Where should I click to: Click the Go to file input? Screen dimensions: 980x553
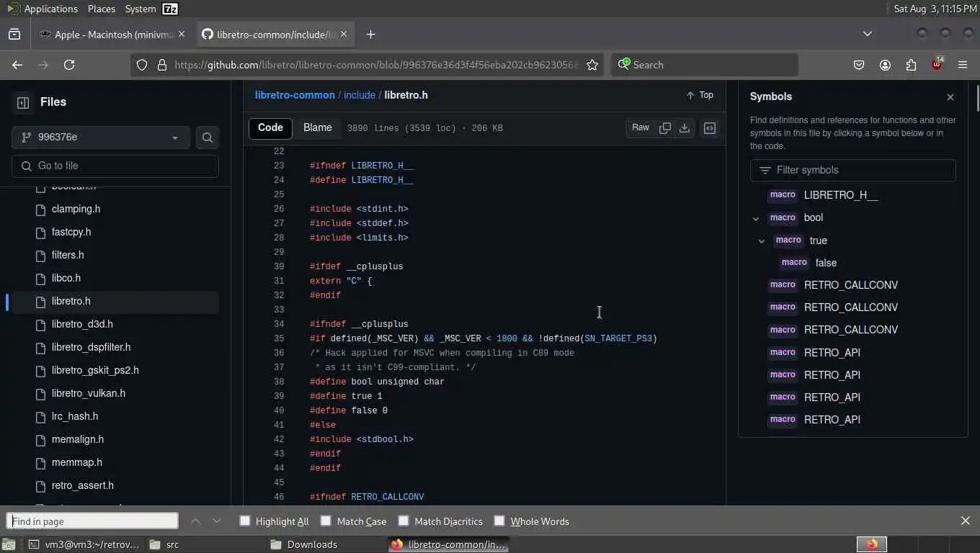pyautogui.click(x=115, y=166)
